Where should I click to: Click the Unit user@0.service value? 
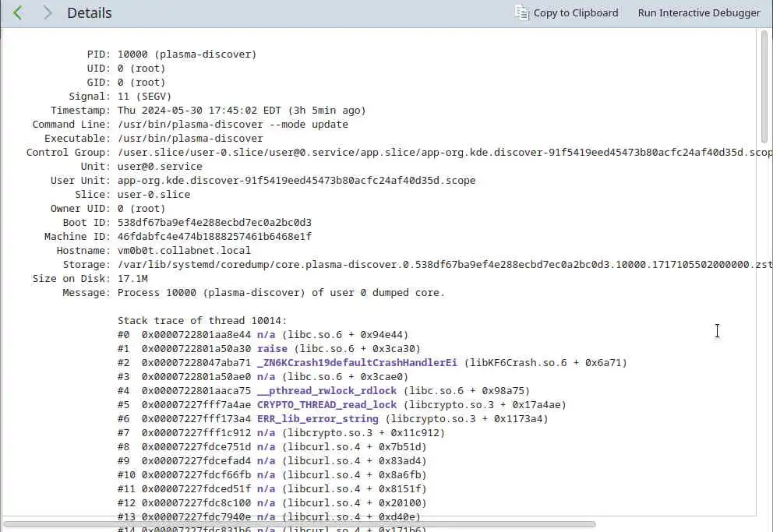160,167
